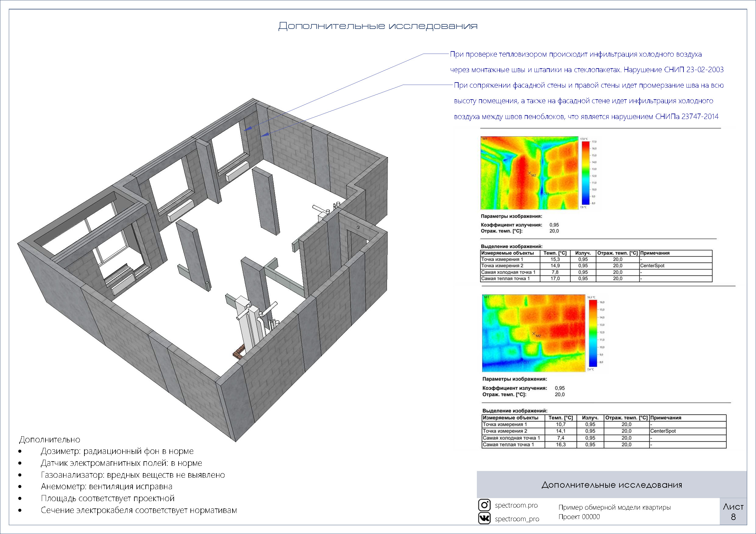The width and height of the screenshot is (756, 534).
Task: Select the 'Лист 8' sheet number box
Action: (733, 512)
